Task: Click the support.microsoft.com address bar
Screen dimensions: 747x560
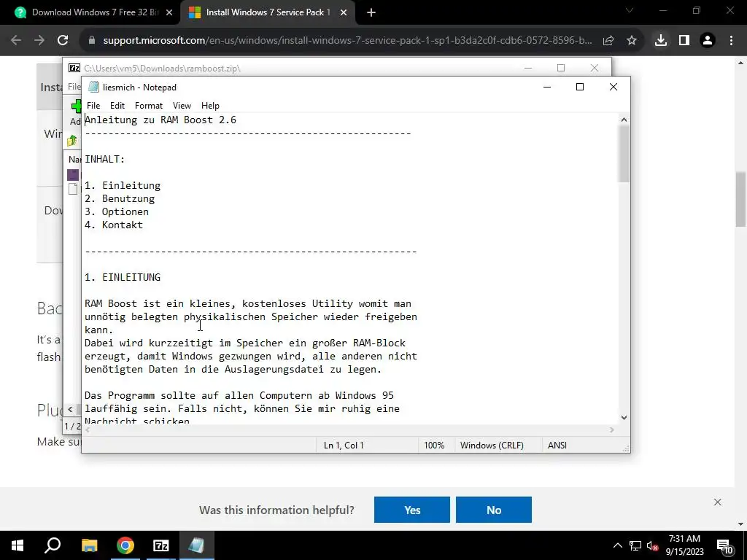Action: (x=347, y=41)
